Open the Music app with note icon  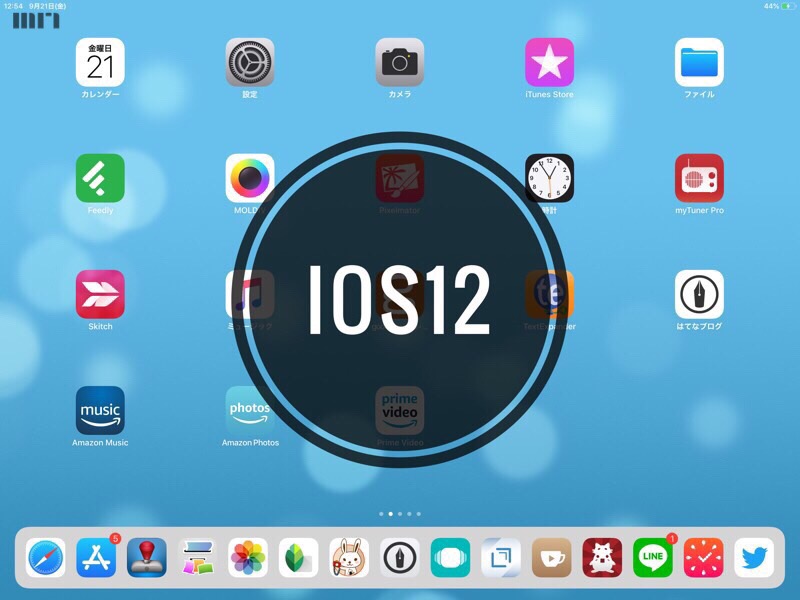pos(250,294)
